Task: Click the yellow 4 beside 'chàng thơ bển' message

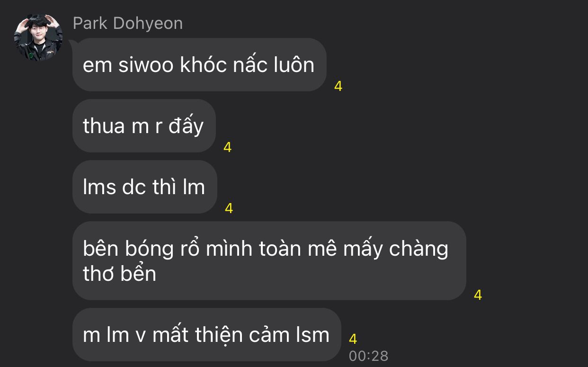Action: point(478,295)
